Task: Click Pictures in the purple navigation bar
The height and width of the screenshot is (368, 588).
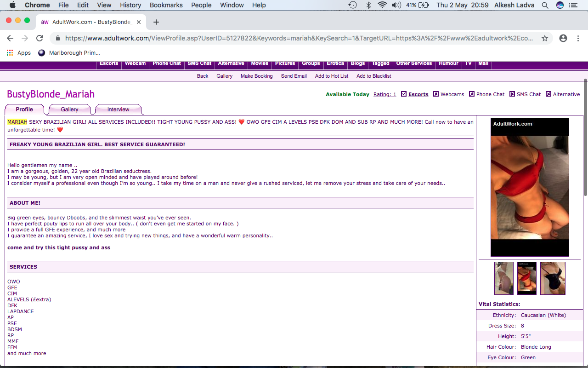Action: point(285,63)
